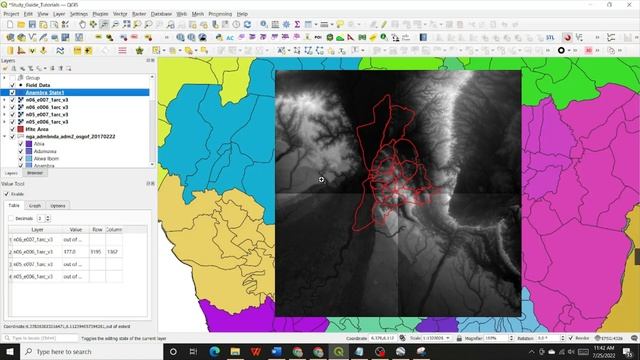Image resolution: width=640 pixels, height=360 pixels.
Task: Open Microsoft Edge from the taskbar
Action: coord(214,351)
